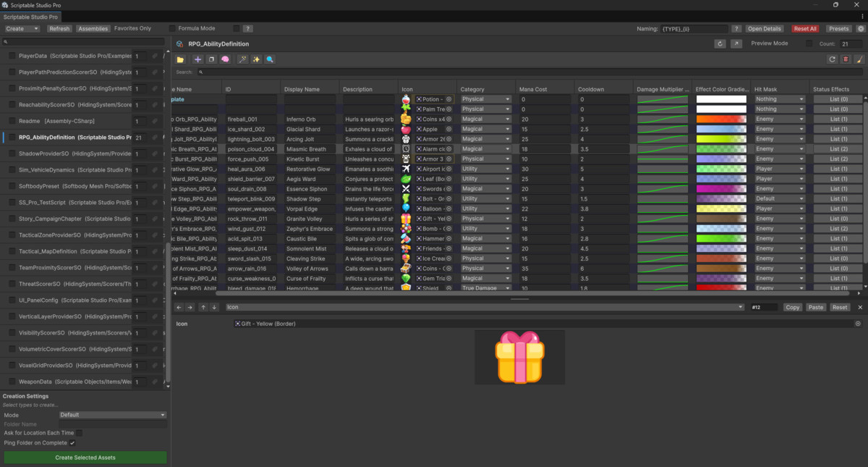Click the folder icon in the asset toolbar
868x467 pixels.
180,59
